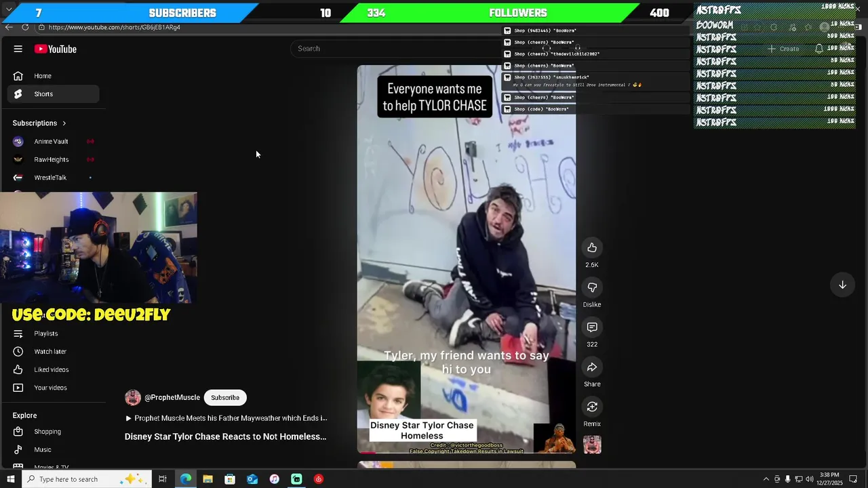Open @ProphetMuscle channel name
This screenshot has height=488, width=868.
click(172, 398)
